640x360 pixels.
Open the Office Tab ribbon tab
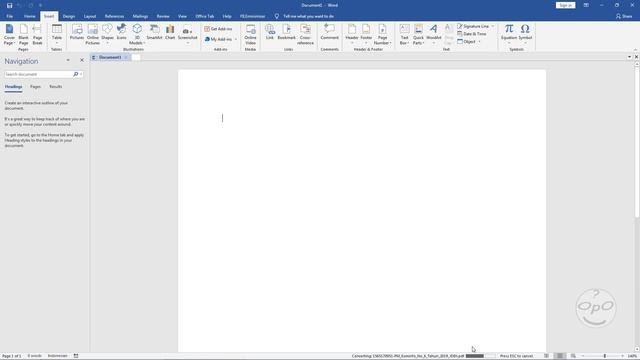204,16
